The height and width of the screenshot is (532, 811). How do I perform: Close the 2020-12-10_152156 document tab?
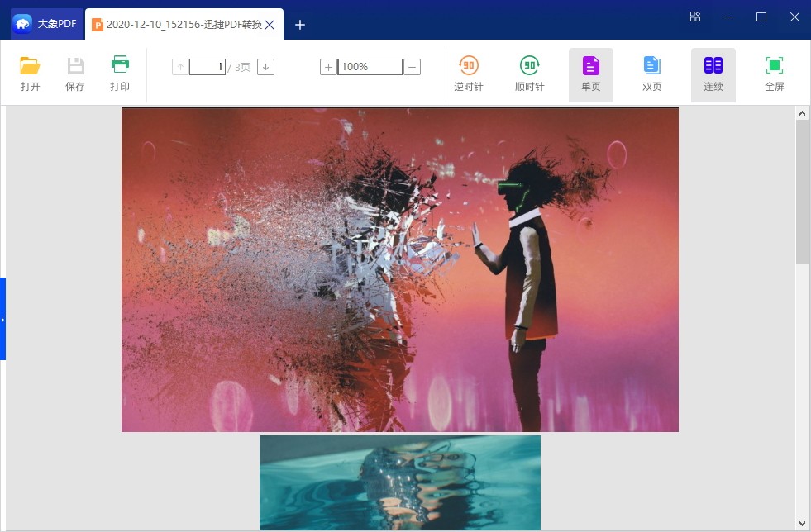click(270, 25)
